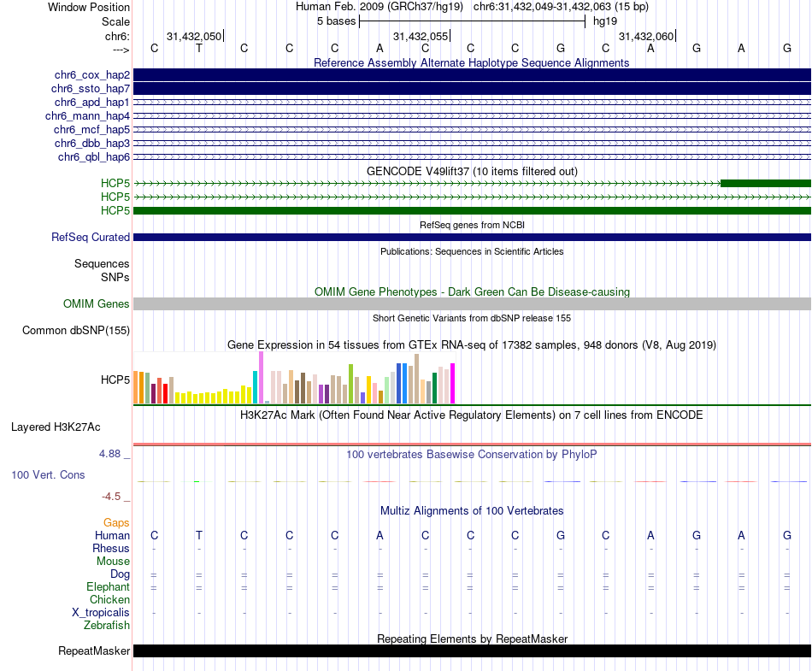Open Gene Expression in 54 tissues title
This screenshot has width=812, height=671.
(x=472, y=344)
